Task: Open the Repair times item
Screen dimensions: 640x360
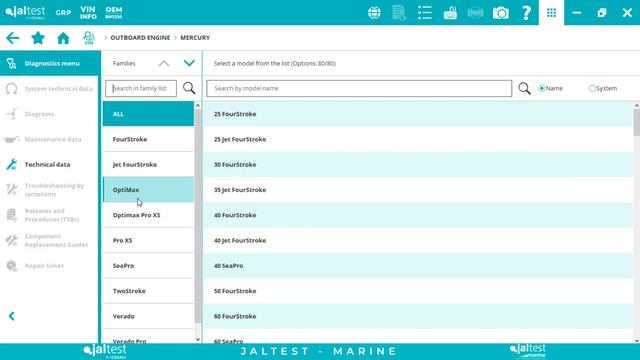Action: pyautogui.click(x=50, y=266)
